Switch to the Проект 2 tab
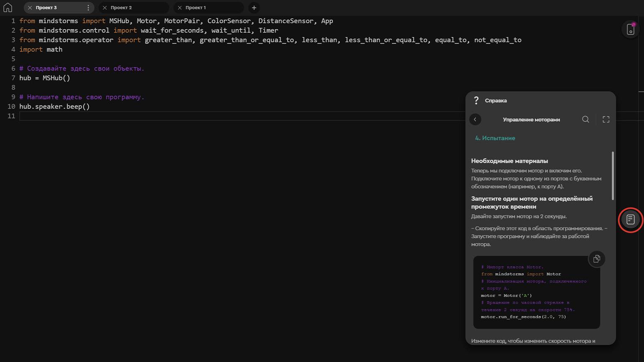644x362 pixels. pos(121,8)
